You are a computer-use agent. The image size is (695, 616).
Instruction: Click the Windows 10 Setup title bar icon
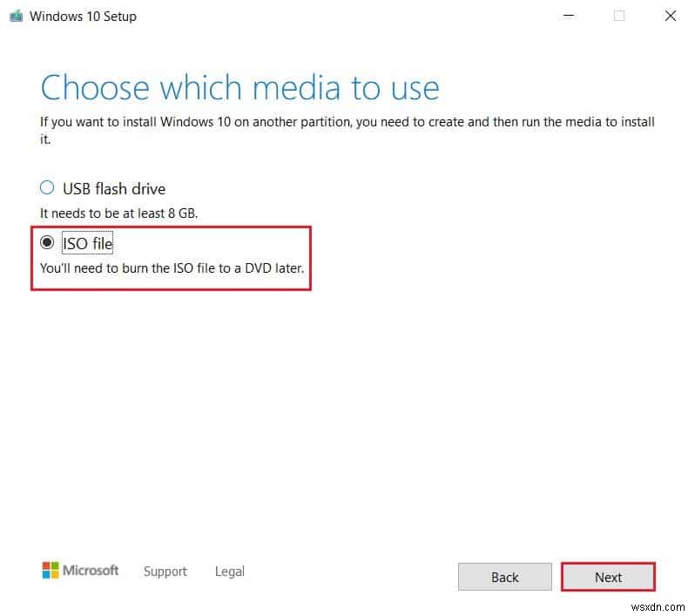(16, 17)
